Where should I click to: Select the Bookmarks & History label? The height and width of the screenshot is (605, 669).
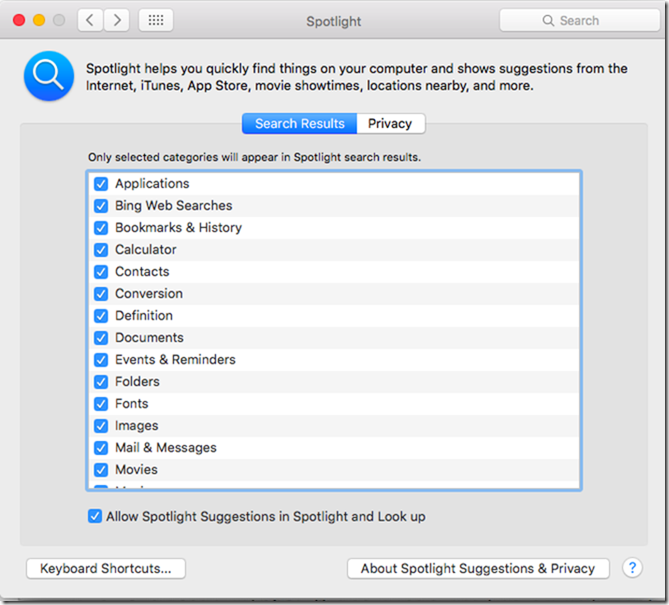tap(178, 227)
